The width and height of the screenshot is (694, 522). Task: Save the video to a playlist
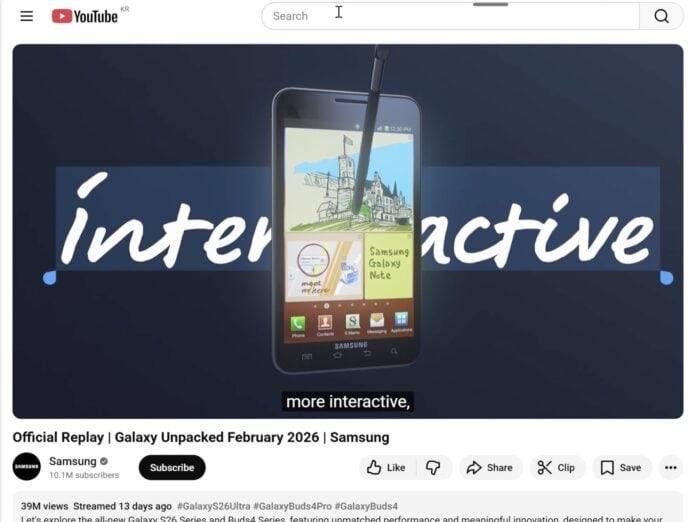pos(621,468)
